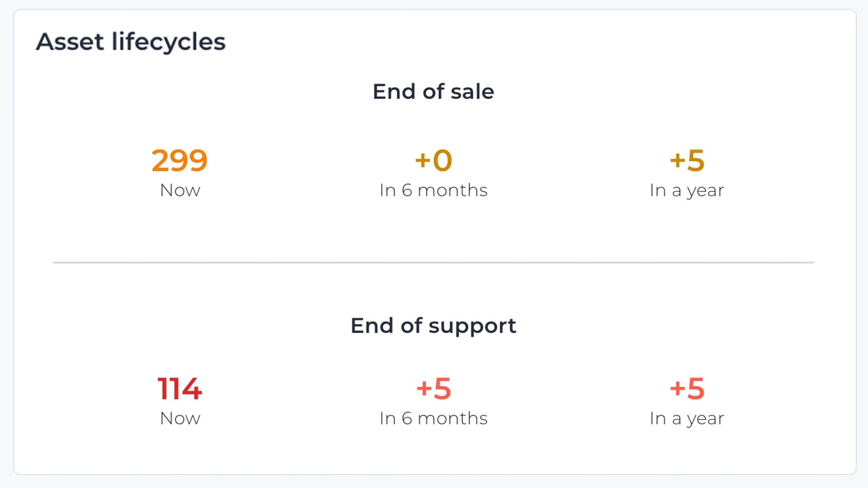Viewport: 868px width, 488px height.
Task: Open the +5 End of sale yearly figure
Action: pyautogui.click(x=687, y=160)
